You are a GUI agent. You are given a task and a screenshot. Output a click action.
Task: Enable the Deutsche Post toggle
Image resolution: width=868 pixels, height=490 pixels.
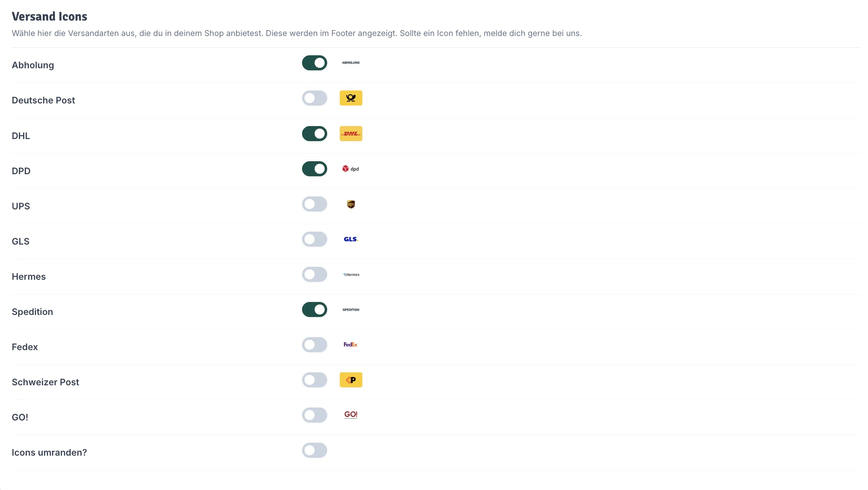point(314,98)
